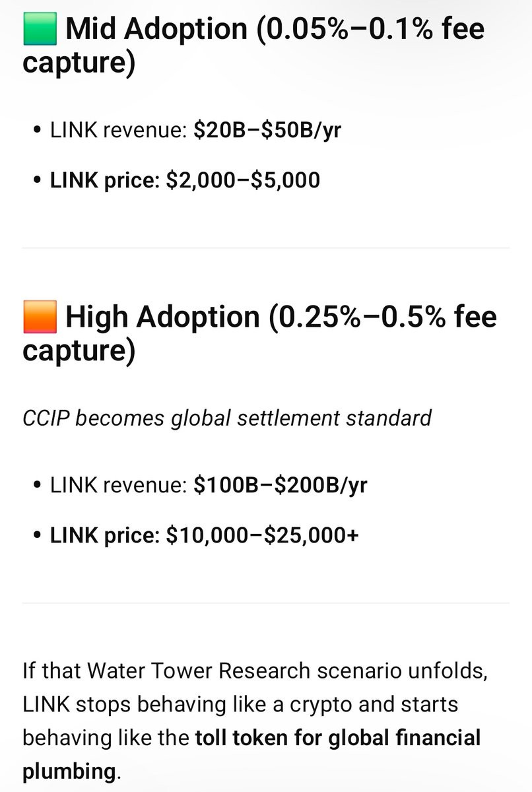The width and height of the screenshot is (532, 792).
Task: Click the $20B–$50B/yr revenue figure
Action: point(267,131)
